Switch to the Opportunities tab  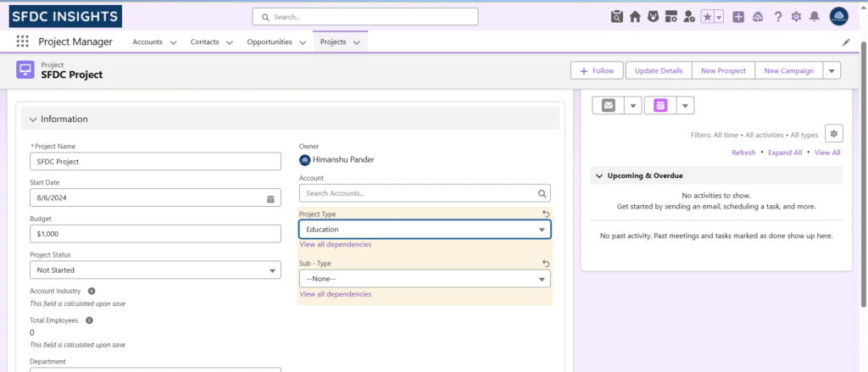coord(270,42)
